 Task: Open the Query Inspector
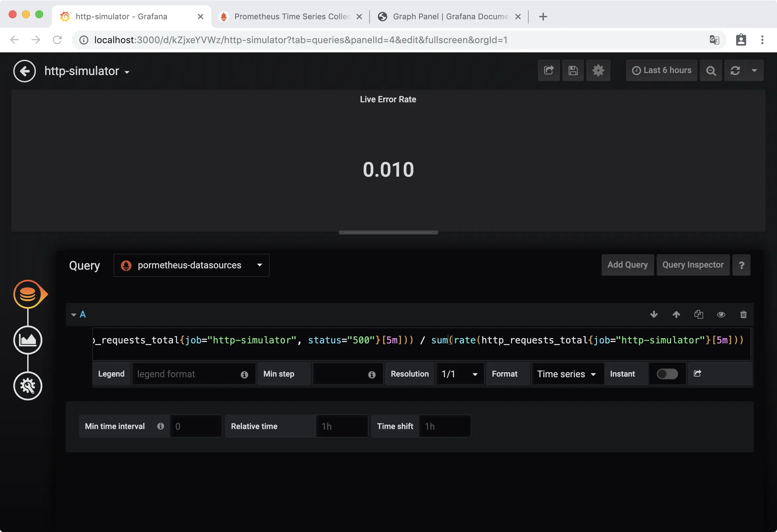coord(693,265)
